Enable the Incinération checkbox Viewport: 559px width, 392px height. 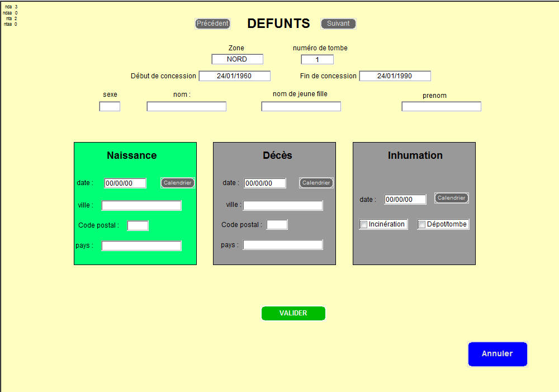[x=364, y=225]
